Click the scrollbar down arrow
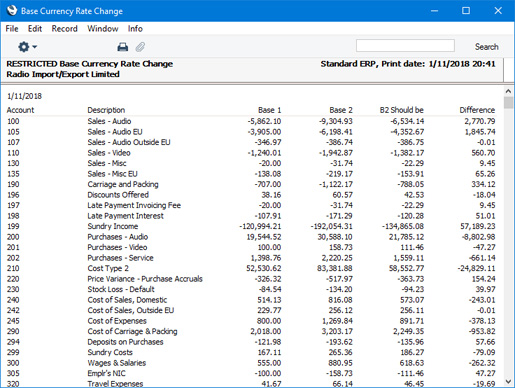 [508, 381]
